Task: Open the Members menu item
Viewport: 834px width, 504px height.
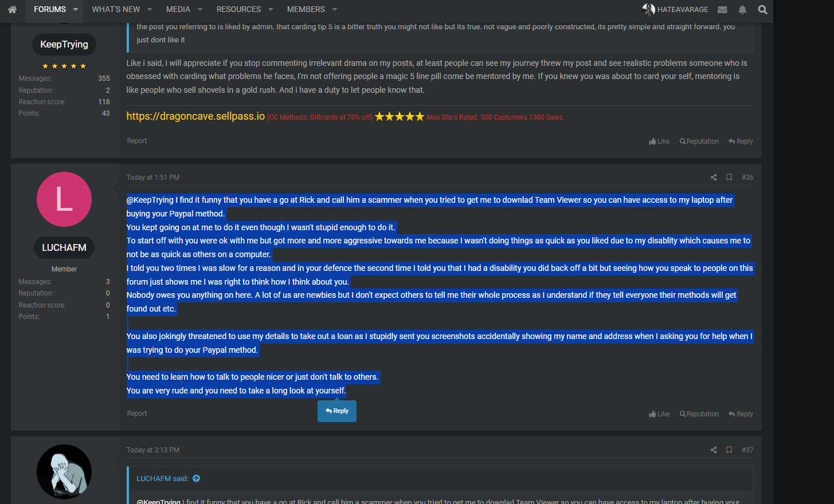Action: pyautogui.click(x=306, y=10)
